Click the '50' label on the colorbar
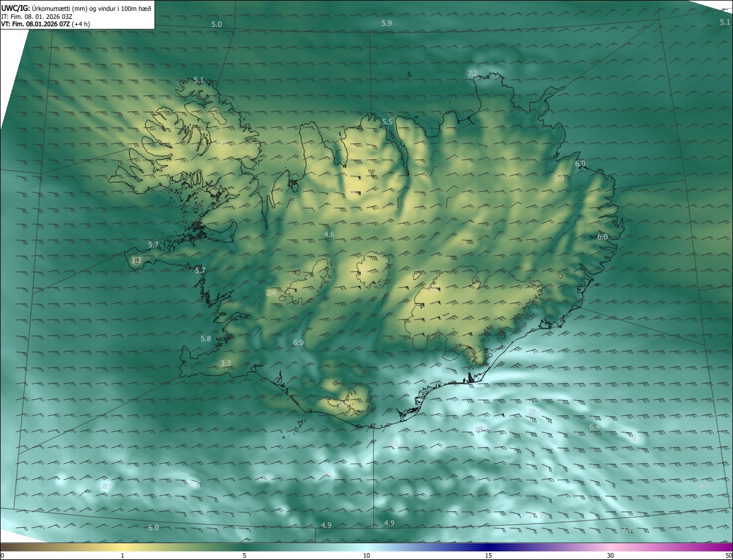The image size is (733, 560). tap(728, 556)
